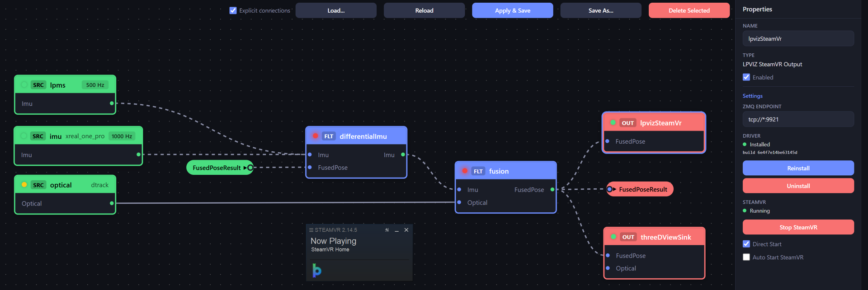Screen dimensions: 868x290
Task: Click the Installed driver status text
Action: (x=759, y=145)
